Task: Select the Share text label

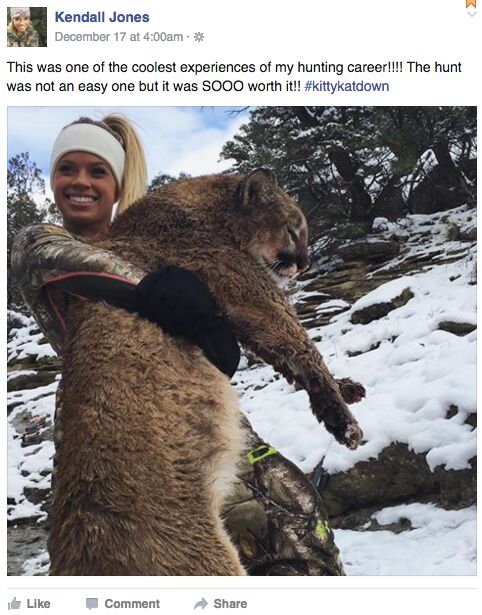Action: tap(230, 603)
